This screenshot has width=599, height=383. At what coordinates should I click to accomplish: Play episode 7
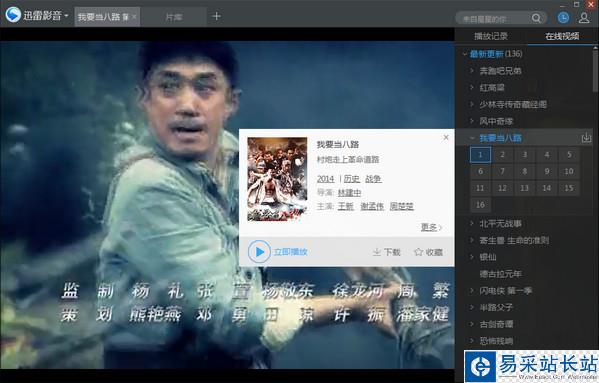(x=502, y=171)
